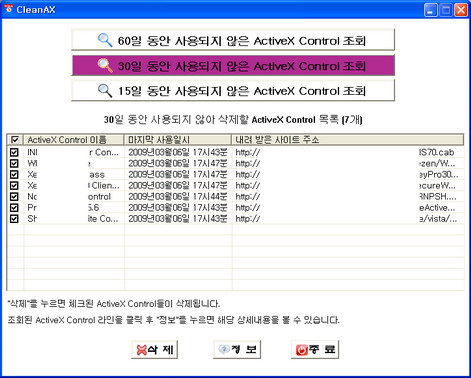Search ActiveX controls unused for 60일
The image size is (471, 378).
pos(233,40)
